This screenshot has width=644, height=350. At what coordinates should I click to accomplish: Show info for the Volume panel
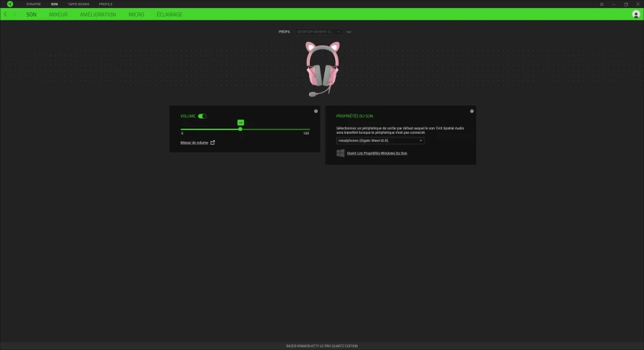(x=315, y=111)
